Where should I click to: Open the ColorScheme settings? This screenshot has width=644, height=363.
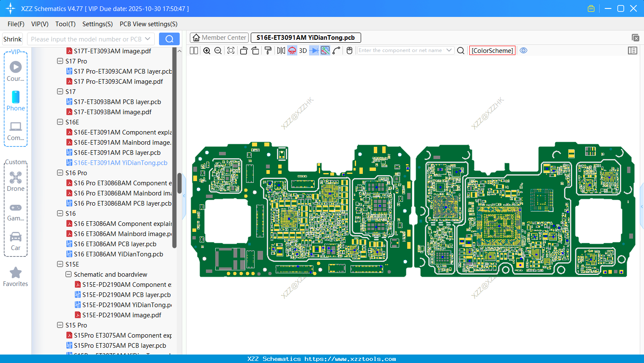pos(492,50)
